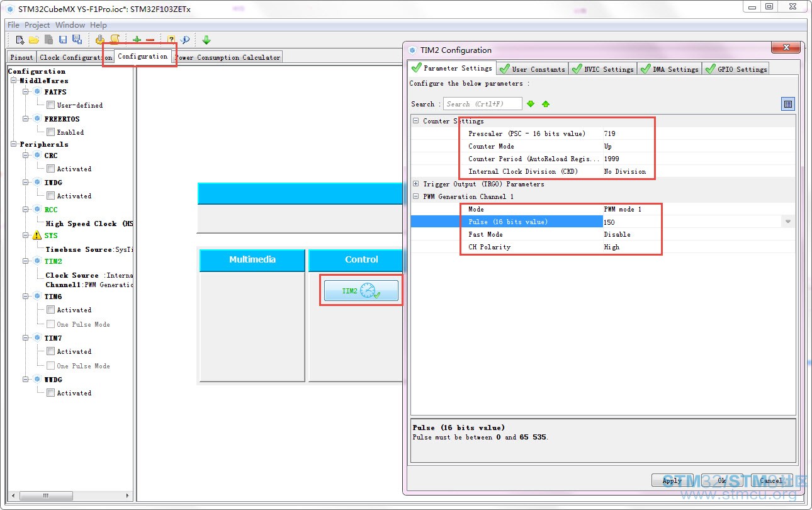Collapse the TIM2 tree node
Viewport: 812px width, 510px height.
tap(26, 261)
